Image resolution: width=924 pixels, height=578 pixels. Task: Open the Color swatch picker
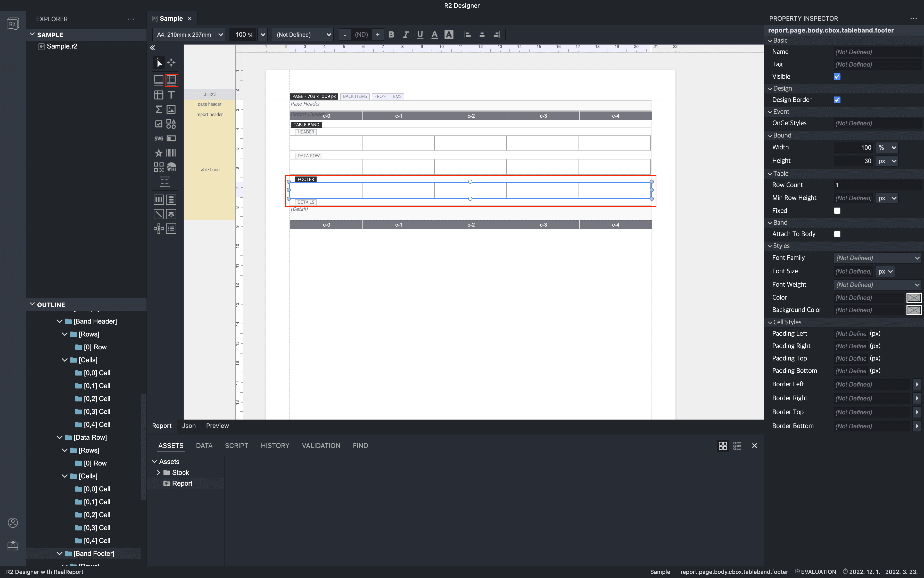pyautogui.click(x=914, y=298)
